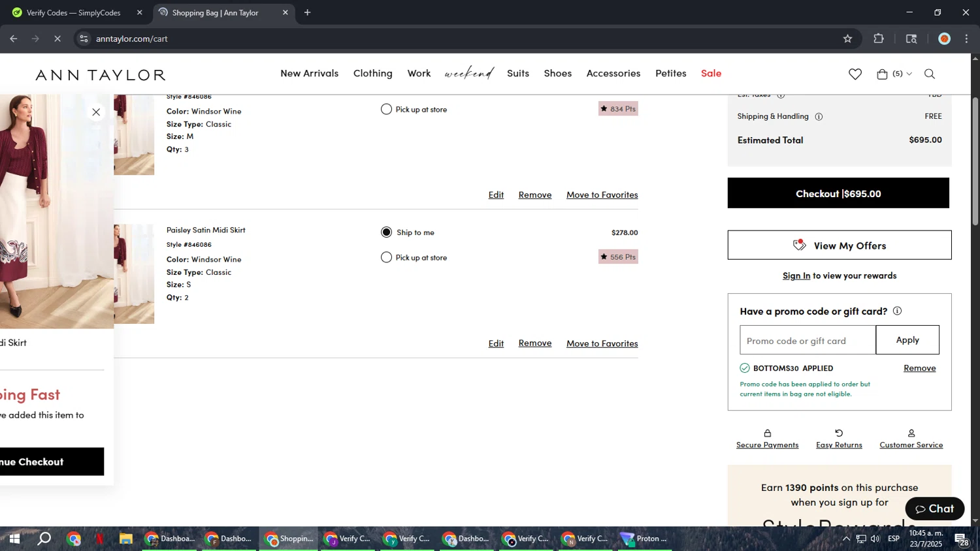980x551 pixels.
Task: Click the View My Offers button
Action: coord(840,245)
